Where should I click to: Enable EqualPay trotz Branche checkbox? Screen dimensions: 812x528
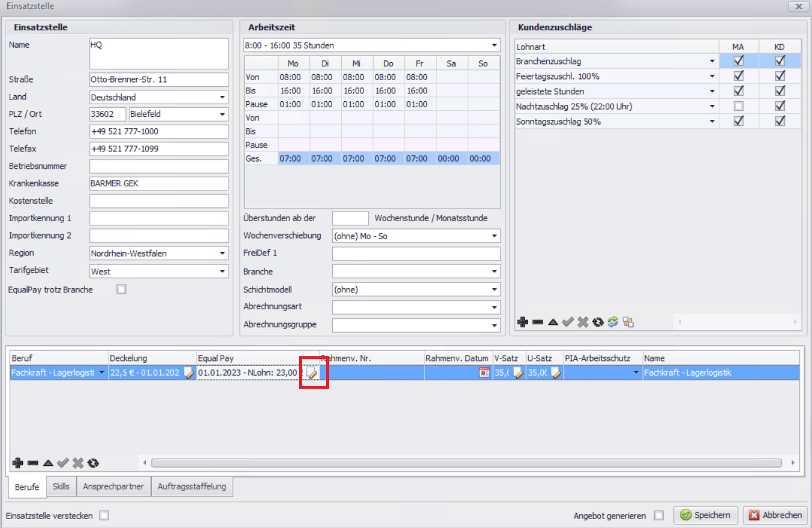[x=122, y=289]
